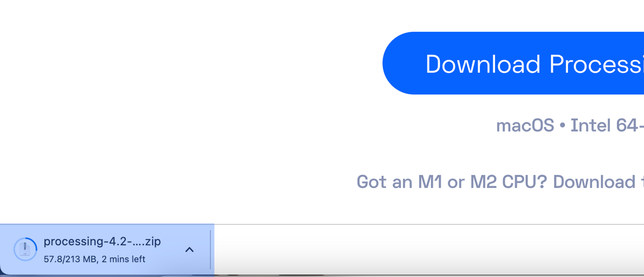Screen dimensions: 644x277
Task: Open the M1 or M2 CPU download link
Action: 500,182
